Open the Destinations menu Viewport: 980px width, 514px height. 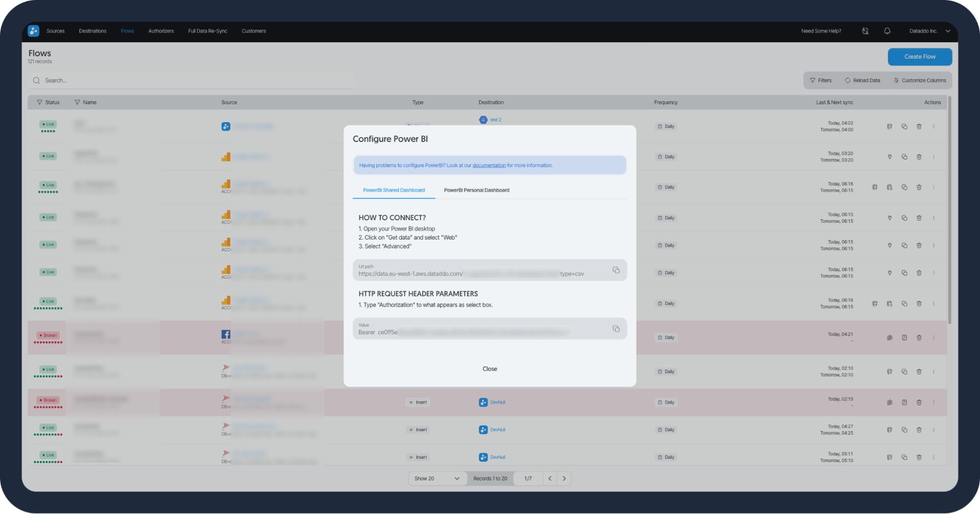click(93, 31)
